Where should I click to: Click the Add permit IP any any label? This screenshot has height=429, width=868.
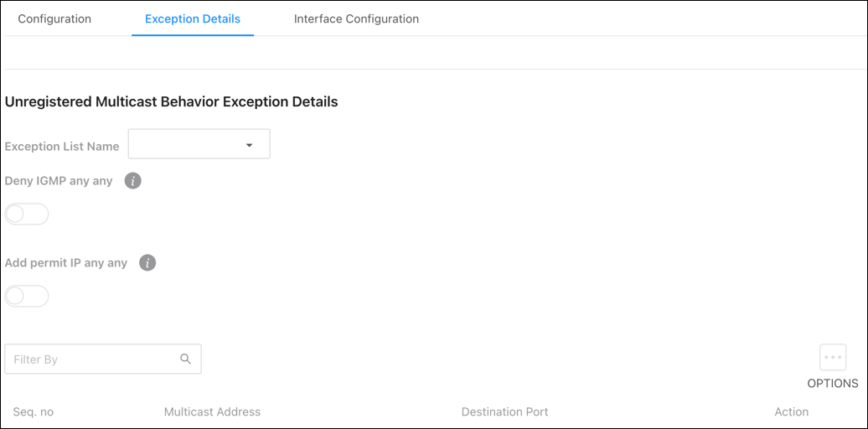(66, 263)
